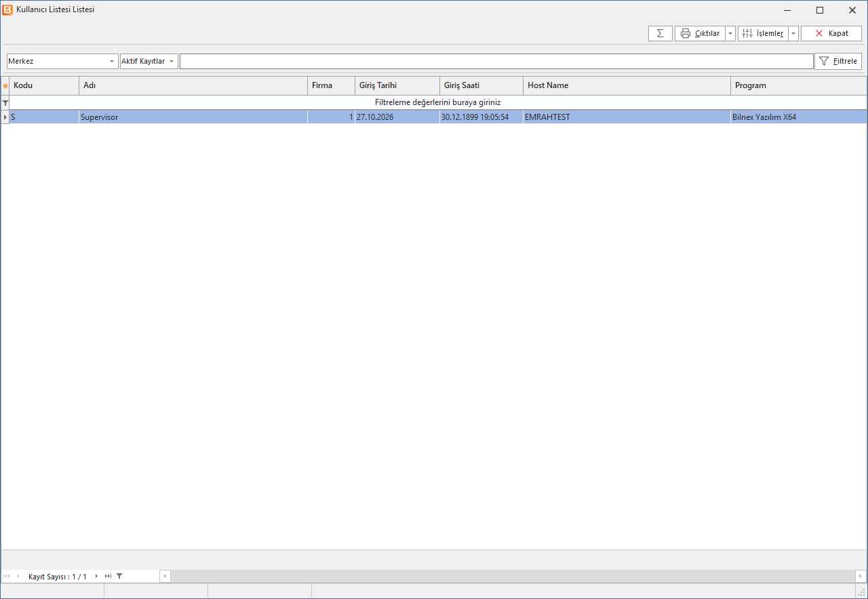Expand the dropdown arrow beside Çıktılar
Viewport: 868px width, 599px height.
[730, 33]
